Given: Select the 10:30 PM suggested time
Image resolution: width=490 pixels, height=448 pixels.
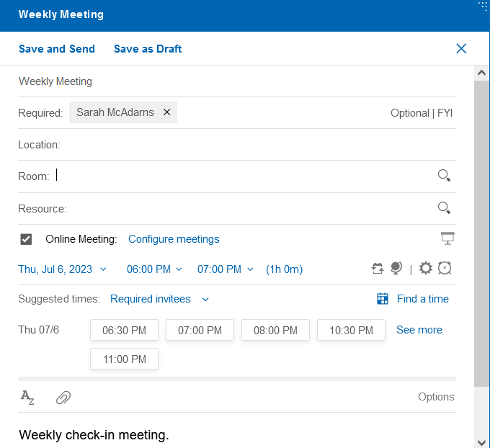Looking at the screenshot, I should coord(351,330).
